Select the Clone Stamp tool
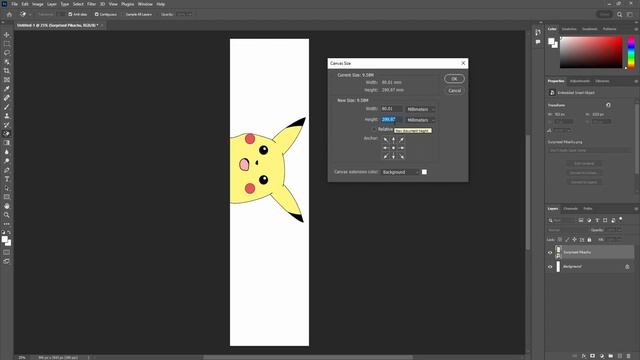640x360 pixels. [x=7, y=116]
